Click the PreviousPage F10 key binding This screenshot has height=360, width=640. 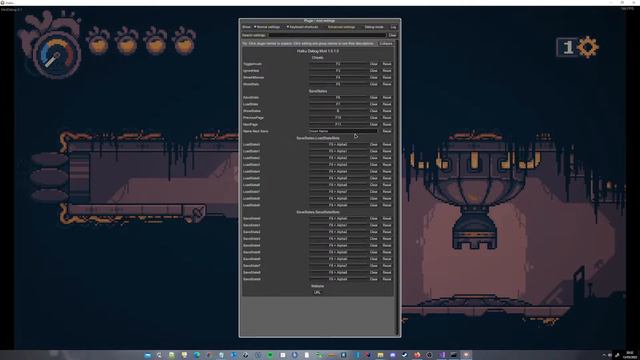[338, 118]
